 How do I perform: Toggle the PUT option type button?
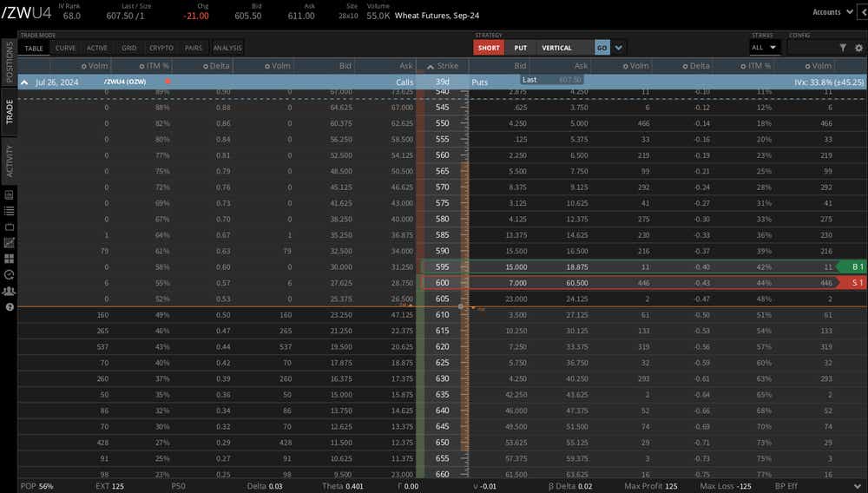[520, 48]
